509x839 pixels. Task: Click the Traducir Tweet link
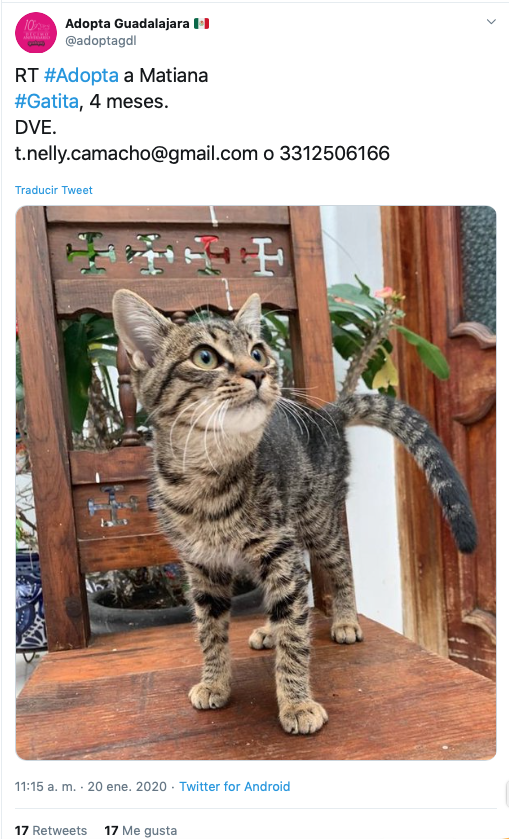[x=54, y=190]
